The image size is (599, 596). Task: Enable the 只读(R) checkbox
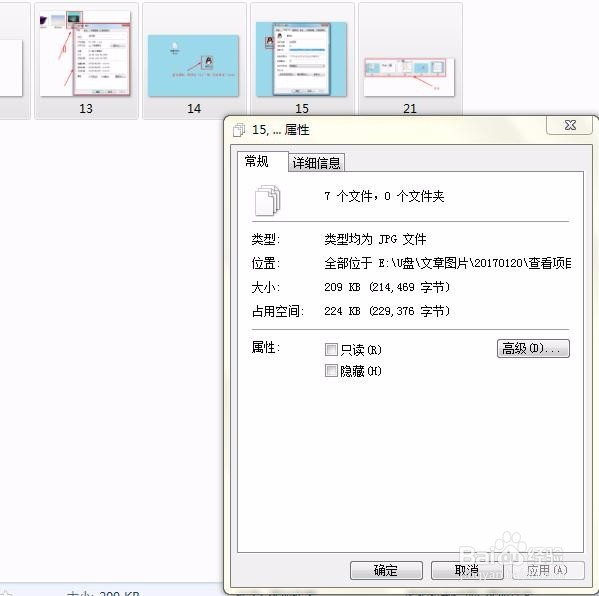(x=331, y=349)
